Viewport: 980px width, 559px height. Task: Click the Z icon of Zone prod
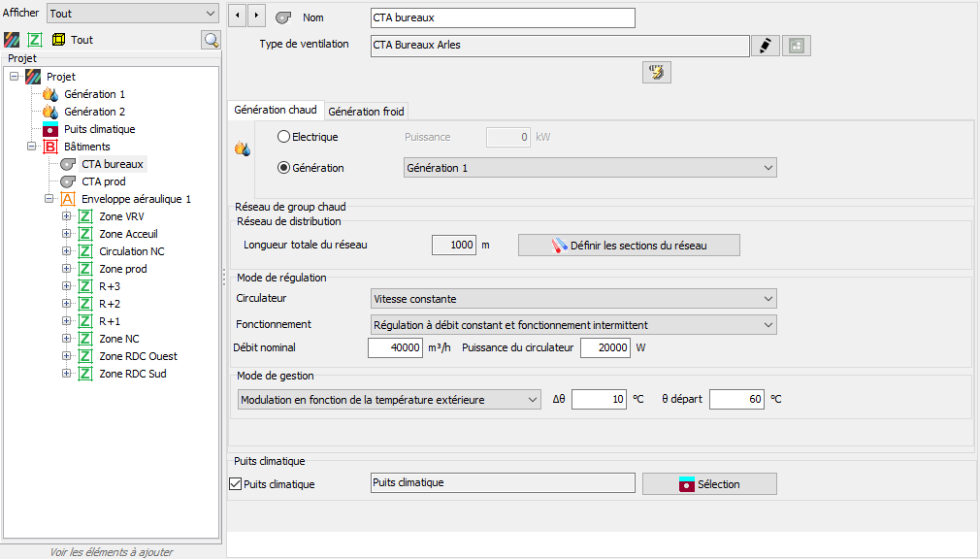click(85, 269)
